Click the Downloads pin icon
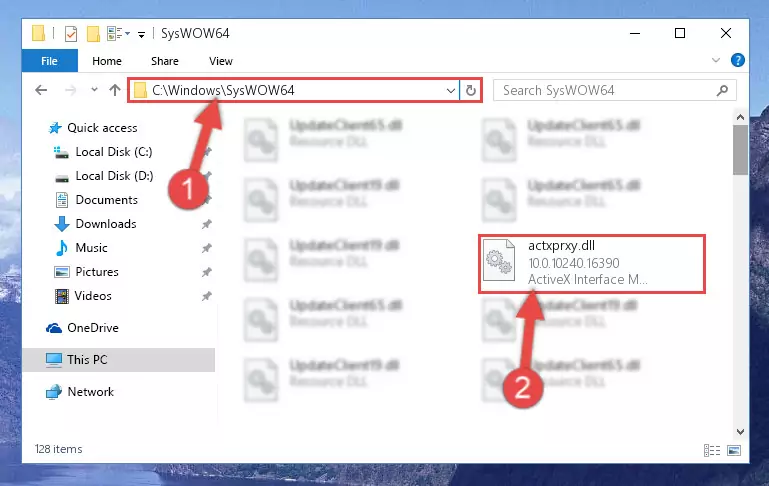 tap(206, 224)
